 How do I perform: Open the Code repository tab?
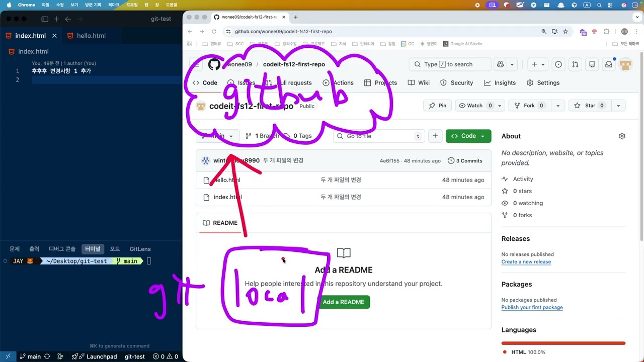point(205,83)
